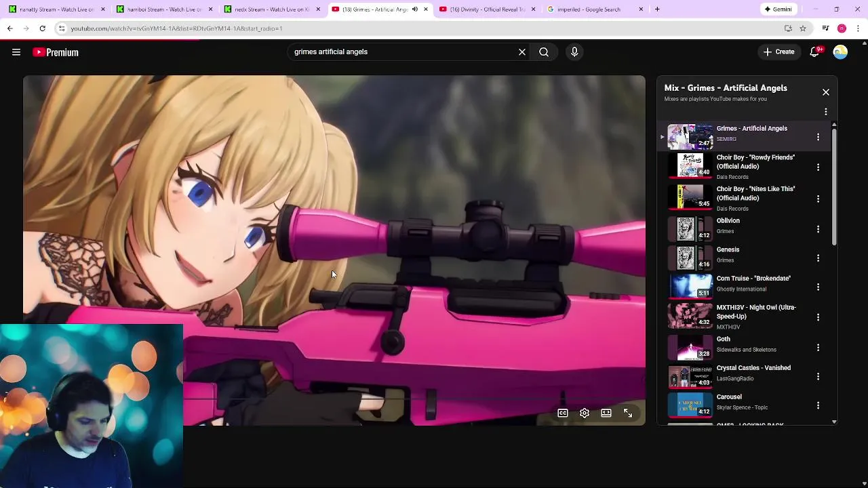Image resolution: width=868 pixels, height=488 pixels.
Task: Open video player settings gear
Action: [x=585, y=413]
